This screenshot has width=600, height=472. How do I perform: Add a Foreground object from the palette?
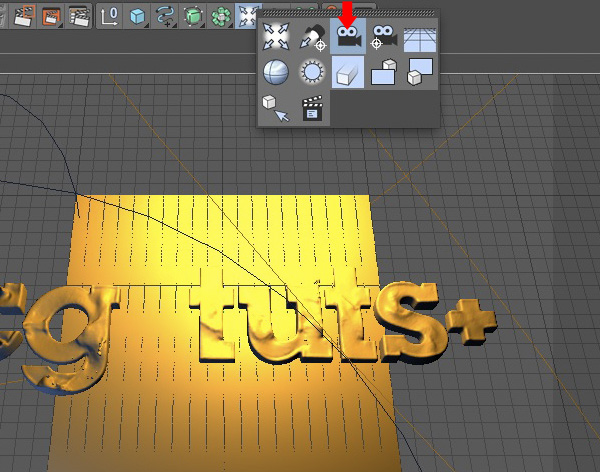383,72
